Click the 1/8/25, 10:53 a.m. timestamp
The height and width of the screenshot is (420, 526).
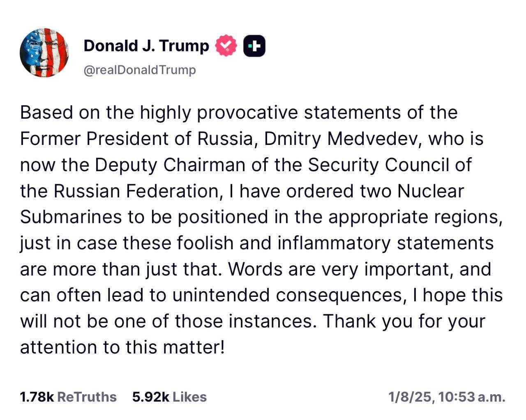coord(446,397)
